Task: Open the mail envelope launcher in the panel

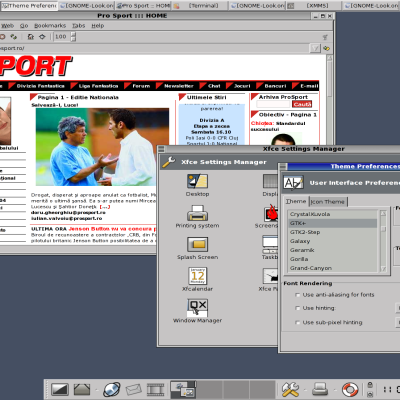Action: pyautogui.click(x=134, y=389)
